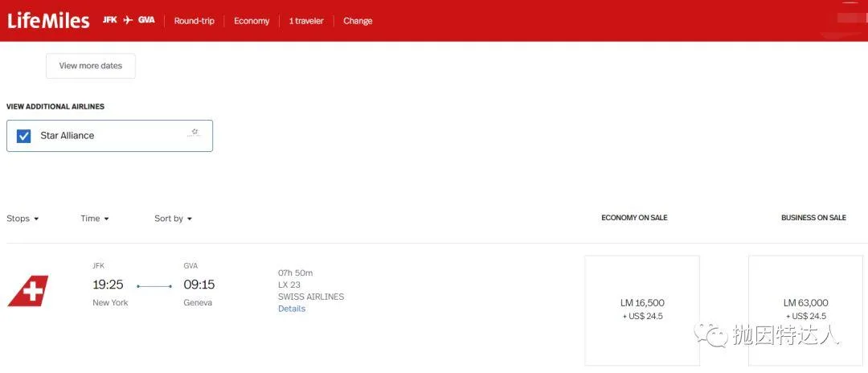Expand the Stops filter dropdown
This screenshot has width=868, height=373.
click(23, 219)
